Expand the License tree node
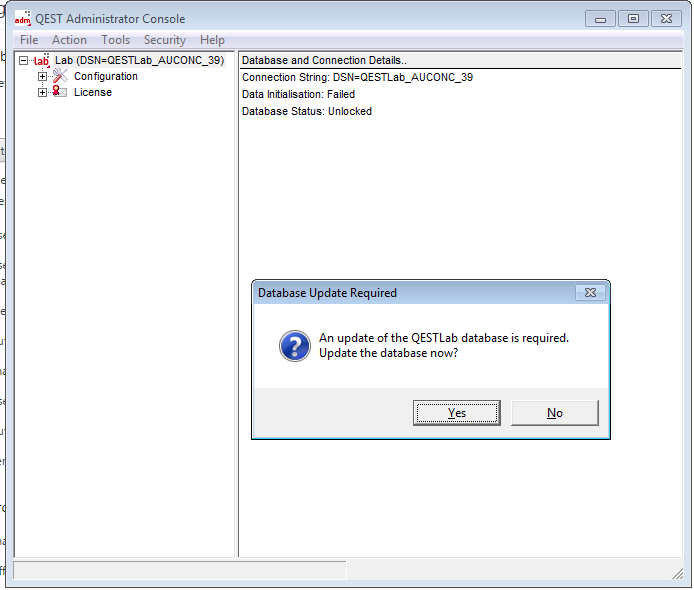The height and width of the screenshot is (590, 694). pyautogui.click(x=42, y=93)
